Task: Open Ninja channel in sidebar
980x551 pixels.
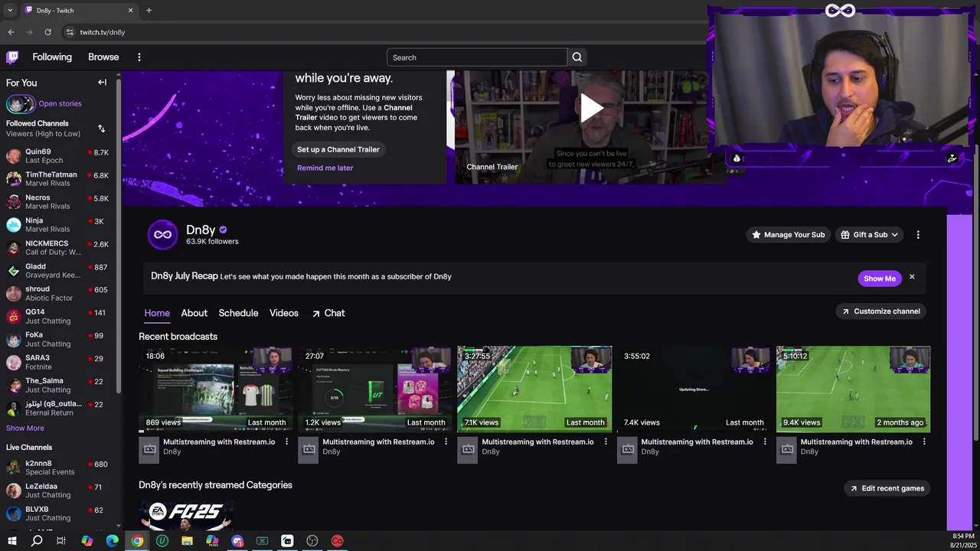Action: pyautogui.click(x=57, y=225)
